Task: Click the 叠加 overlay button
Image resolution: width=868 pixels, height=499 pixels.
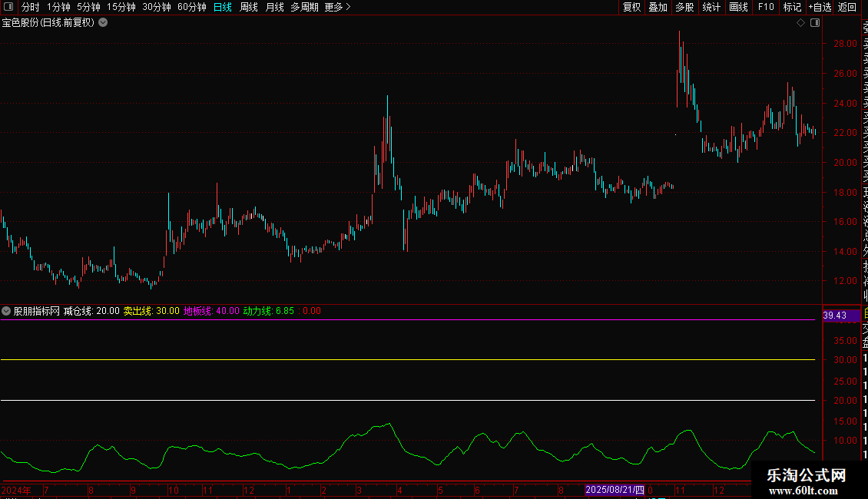Action: pos(658,7)
